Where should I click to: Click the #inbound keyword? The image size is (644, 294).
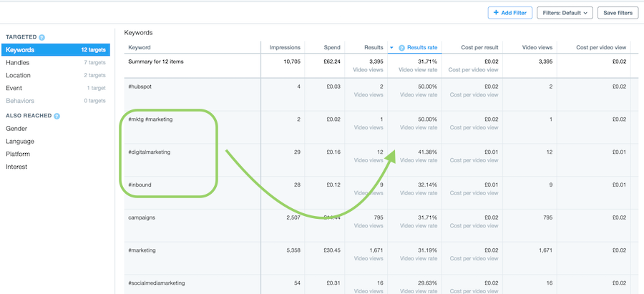(140, 185)
